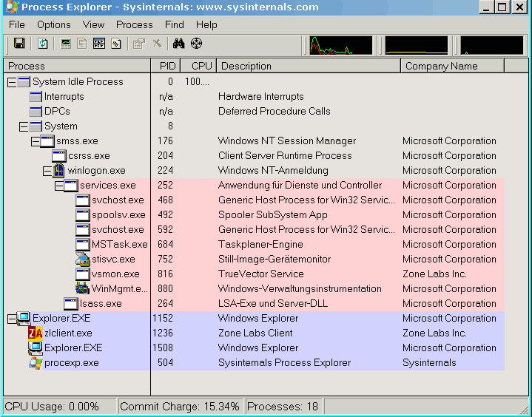Screen dimensions: 532x417
Task: Sort by the Company Name column header
Action: 451,66
